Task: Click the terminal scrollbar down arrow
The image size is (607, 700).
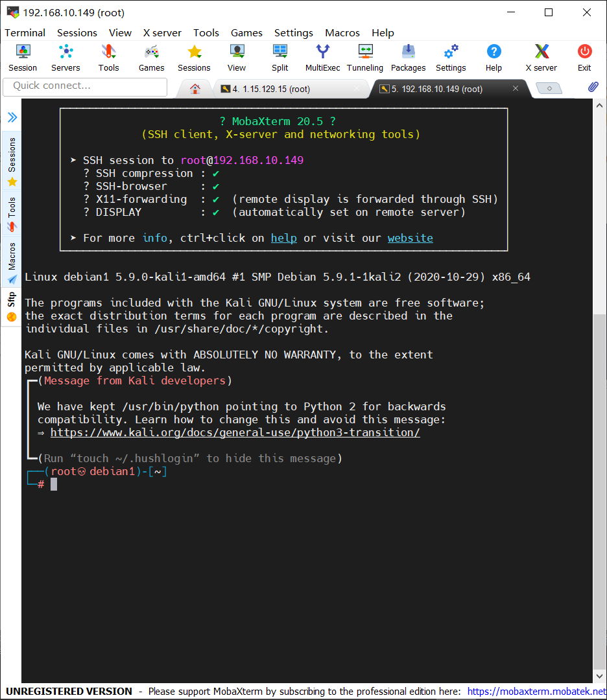Action: (x=599, y=676)
